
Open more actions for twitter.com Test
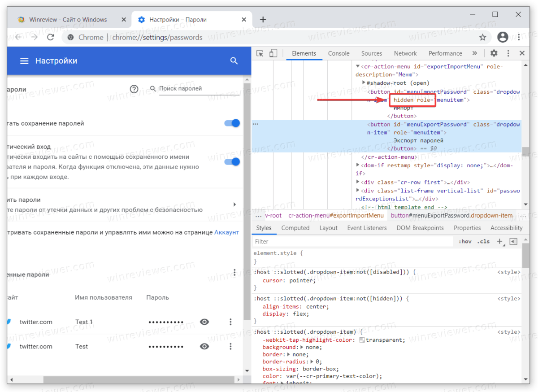[230, 346]
